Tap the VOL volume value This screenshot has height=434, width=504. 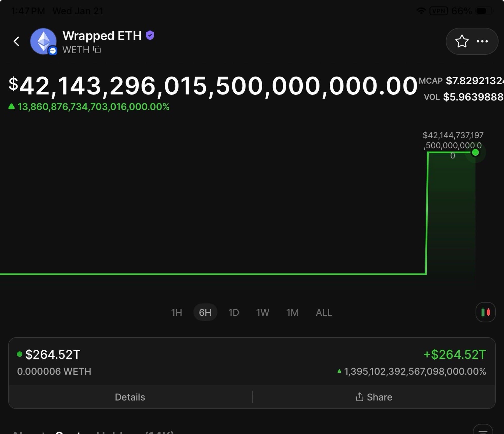click(473, 97)
